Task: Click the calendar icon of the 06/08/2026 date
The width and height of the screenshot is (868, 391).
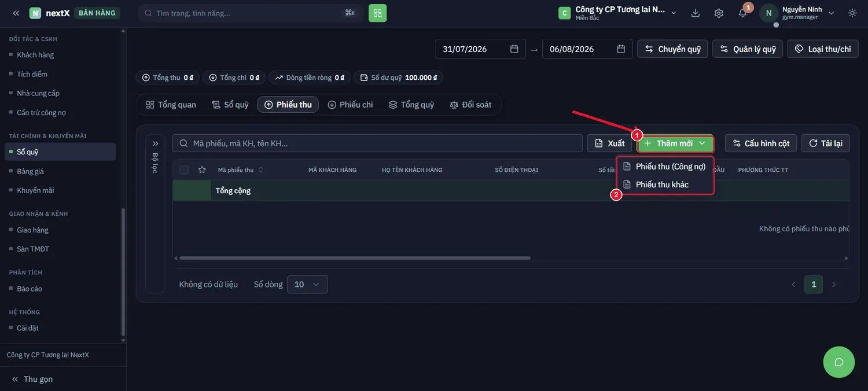Action: 621,49
